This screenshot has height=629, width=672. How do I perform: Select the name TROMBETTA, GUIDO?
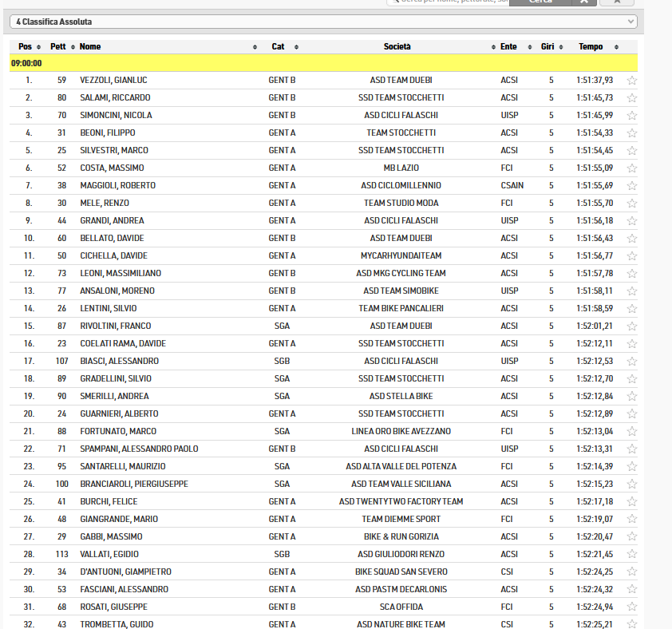117,625
